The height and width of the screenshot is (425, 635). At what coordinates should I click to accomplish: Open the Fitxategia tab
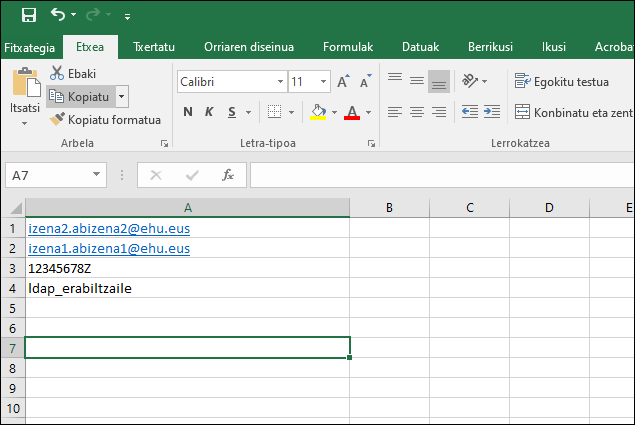pyautogui.click(x=30, y=47)
